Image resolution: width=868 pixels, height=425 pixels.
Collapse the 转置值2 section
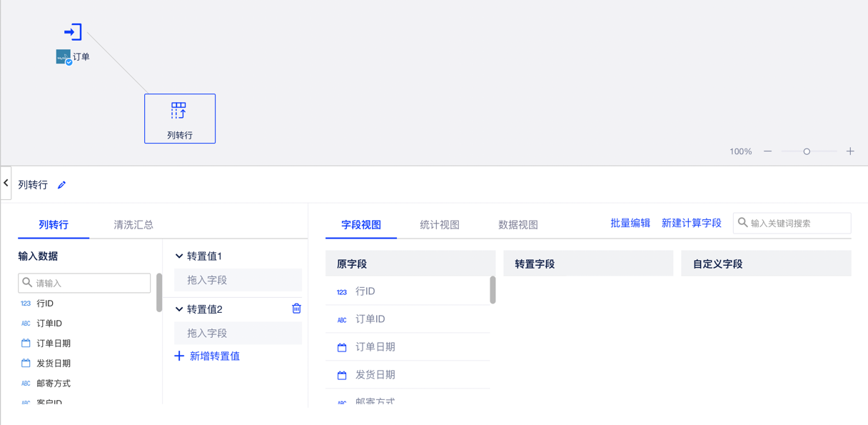(x=179, y=309)
